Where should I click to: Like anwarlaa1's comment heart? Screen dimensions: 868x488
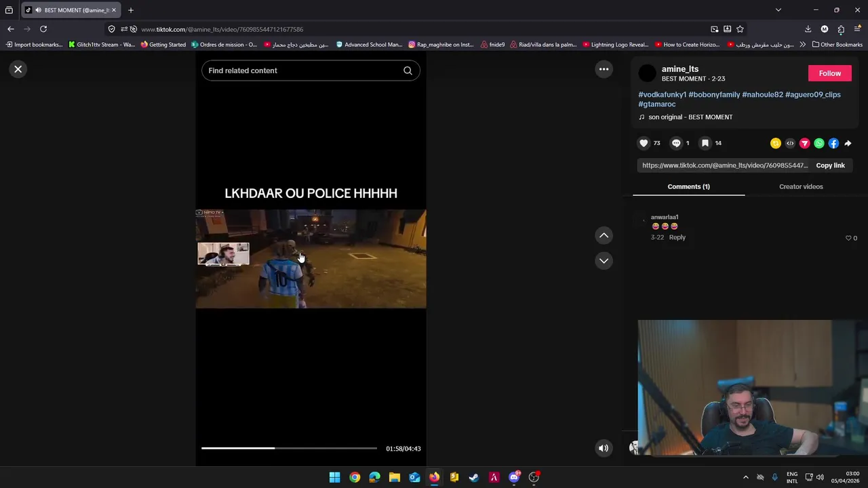point(848,238)
